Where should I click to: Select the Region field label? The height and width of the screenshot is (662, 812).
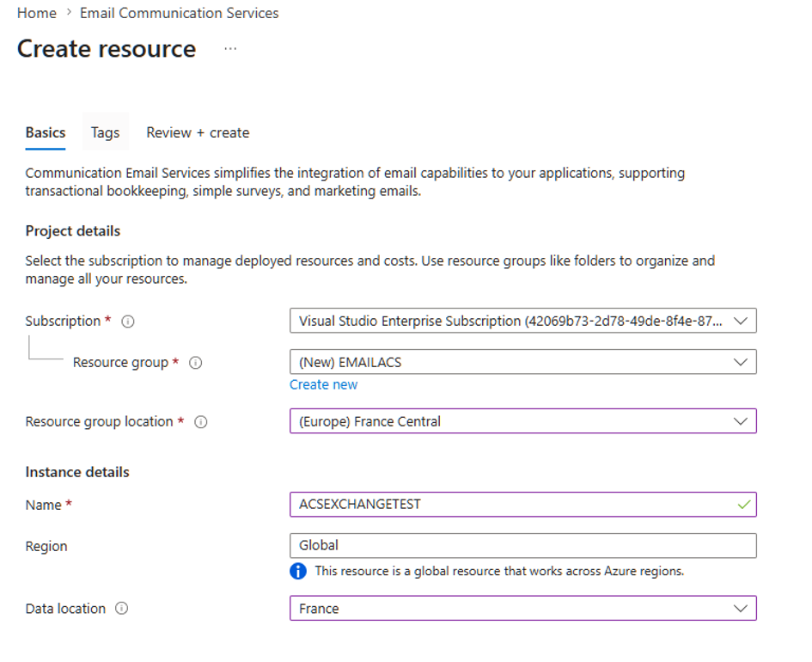(x=46, y=547)
